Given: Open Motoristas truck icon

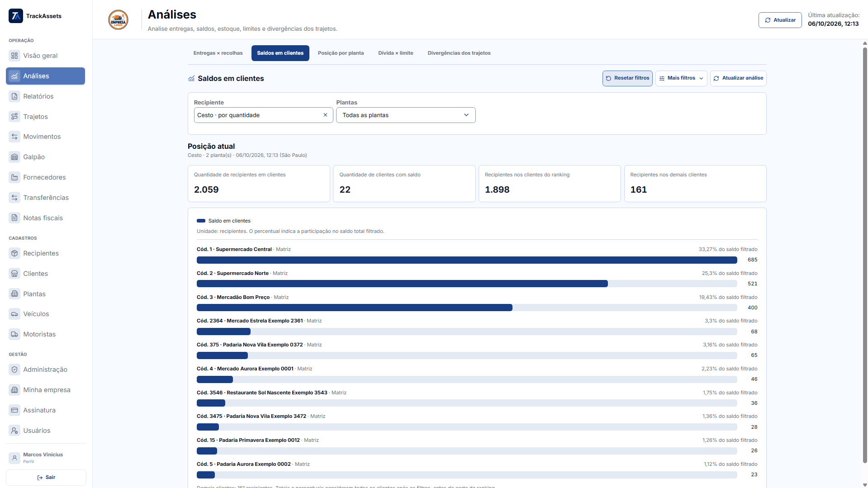Looking at the screenshot, I should tap(14, 334).
